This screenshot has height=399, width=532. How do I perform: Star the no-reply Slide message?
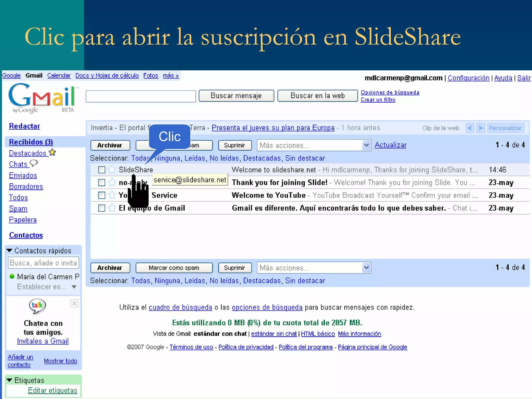(112, 182)
